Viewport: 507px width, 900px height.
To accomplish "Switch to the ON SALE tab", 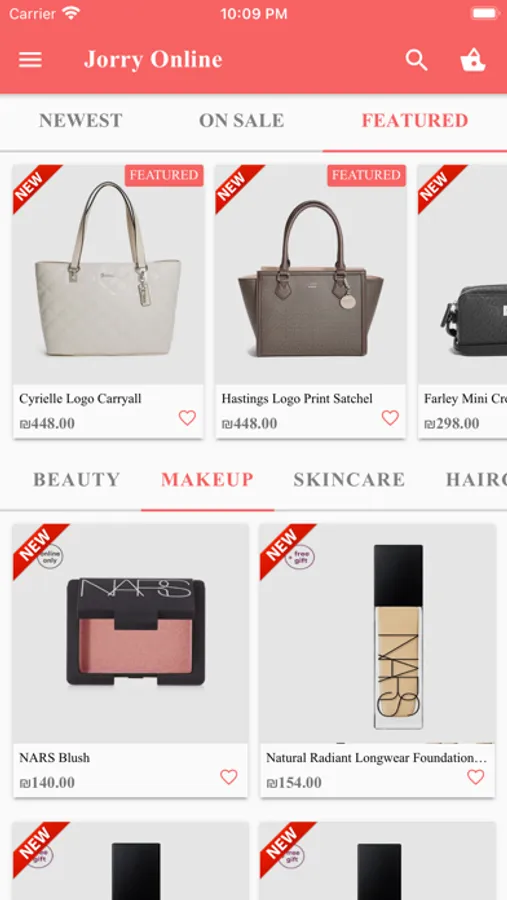I will 242,121.
